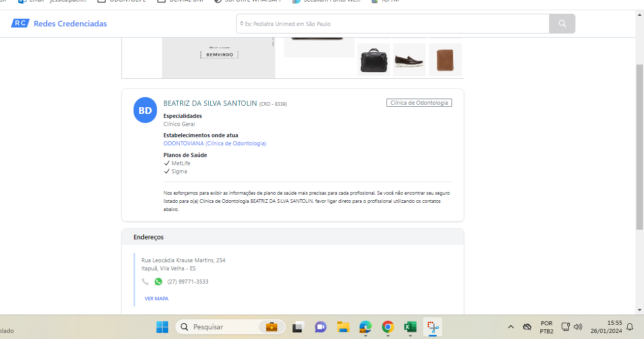Viewport: 644px width, 339px height.
Task: Open Microsoft Edge from the taskbar
Action: 365,327
